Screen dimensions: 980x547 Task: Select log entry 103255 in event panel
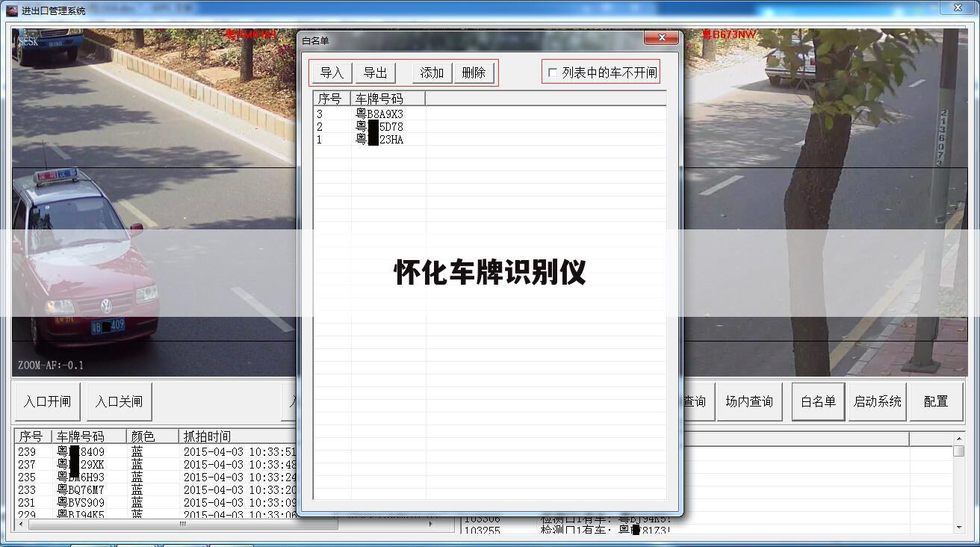click(x=566, y=530)
